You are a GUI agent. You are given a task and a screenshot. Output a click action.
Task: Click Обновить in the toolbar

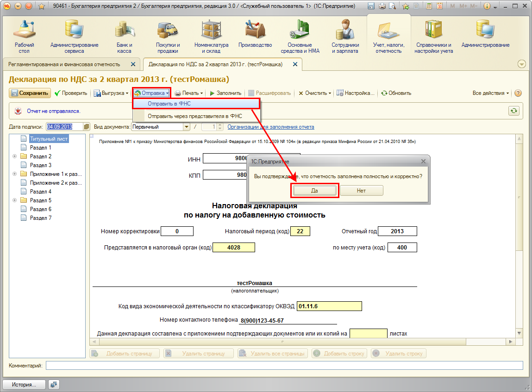[x=396, y=93]
